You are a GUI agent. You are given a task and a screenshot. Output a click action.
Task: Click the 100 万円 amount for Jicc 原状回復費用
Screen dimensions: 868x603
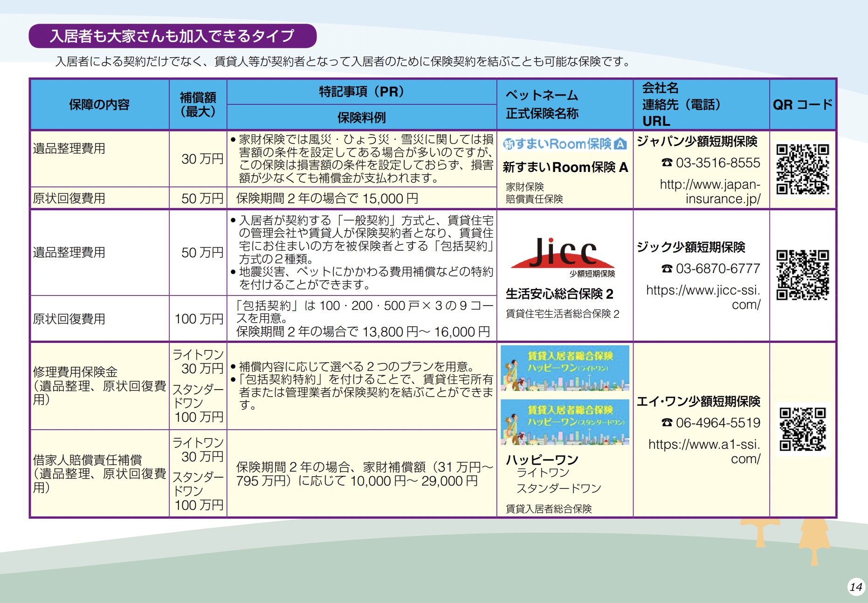click(199, 319)
